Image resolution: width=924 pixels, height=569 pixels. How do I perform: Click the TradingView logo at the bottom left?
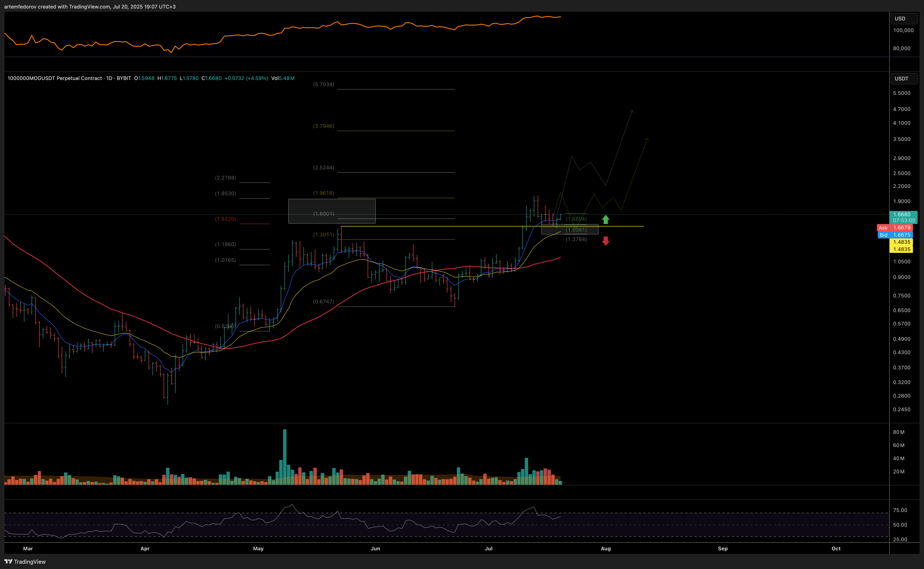[x=25, y=562]
